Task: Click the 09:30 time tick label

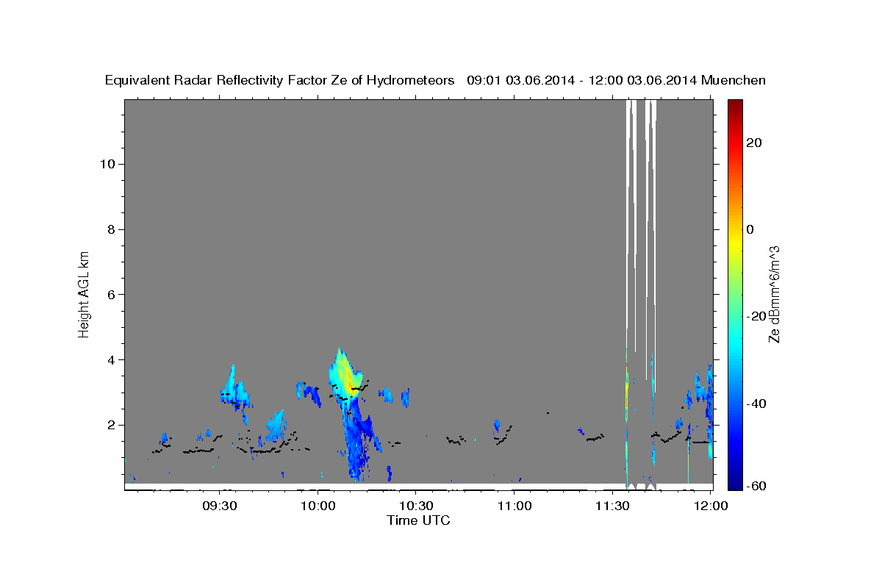Action: point(220,506)
